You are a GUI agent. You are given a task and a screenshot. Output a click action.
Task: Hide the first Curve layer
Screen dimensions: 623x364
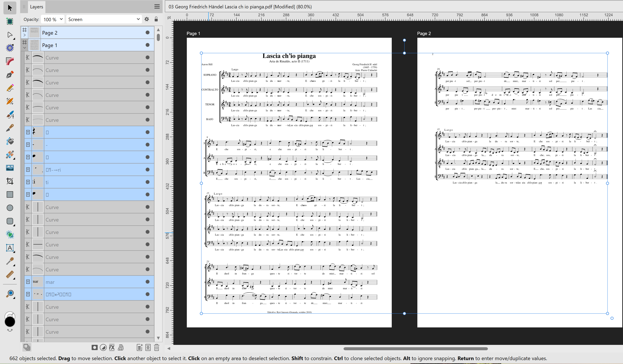click(148, 58)
